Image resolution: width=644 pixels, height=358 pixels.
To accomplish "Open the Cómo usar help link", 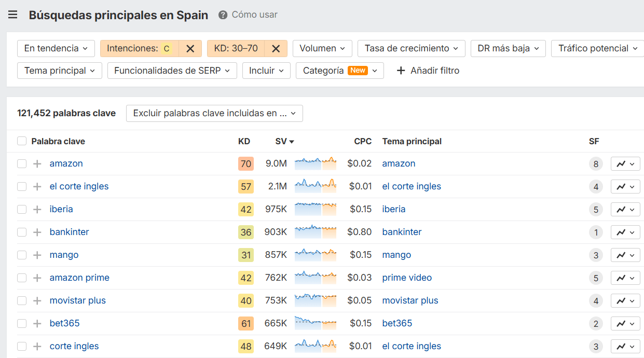I will [x=254, y=15].
